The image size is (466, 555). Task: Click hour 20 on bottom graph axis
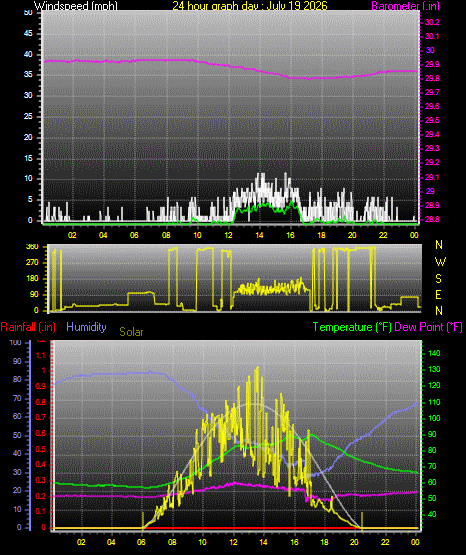[355, 542]
